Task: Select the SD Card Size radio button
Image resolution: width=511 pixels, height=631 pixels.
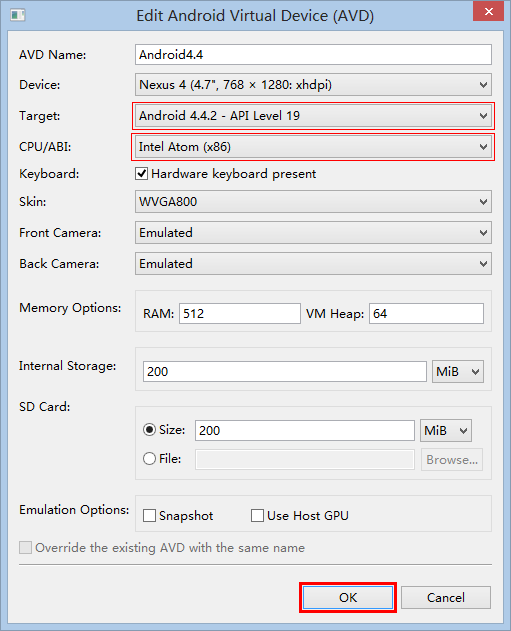Action: [149, 430]
